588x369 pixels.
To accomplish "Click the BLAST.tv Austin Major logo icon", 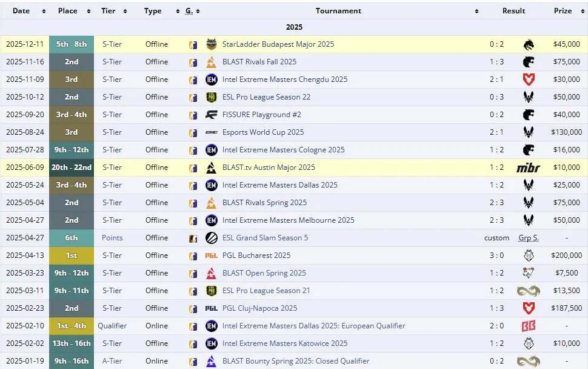I will (x=212, y=168).
